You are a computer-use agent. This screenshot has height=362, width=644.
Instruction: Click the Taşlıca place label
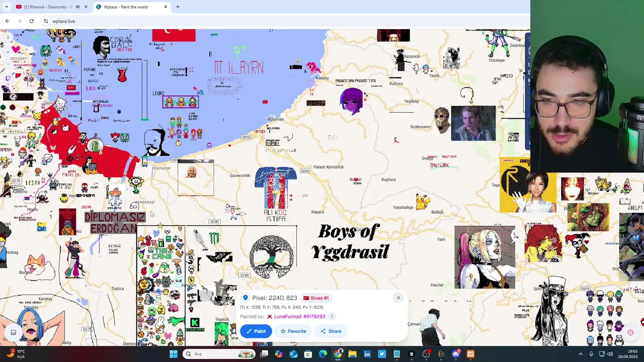coord(117,289)
